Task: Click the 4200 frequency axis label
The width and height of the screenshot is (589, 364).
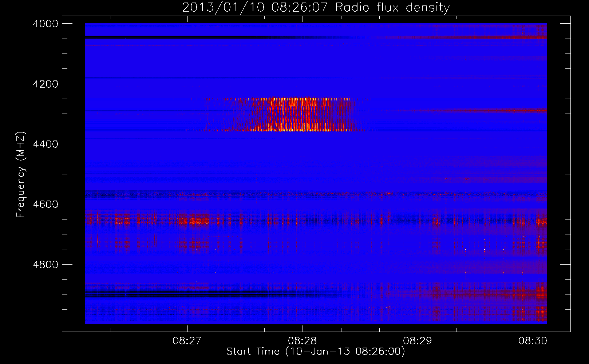Action: pos(46,84)
